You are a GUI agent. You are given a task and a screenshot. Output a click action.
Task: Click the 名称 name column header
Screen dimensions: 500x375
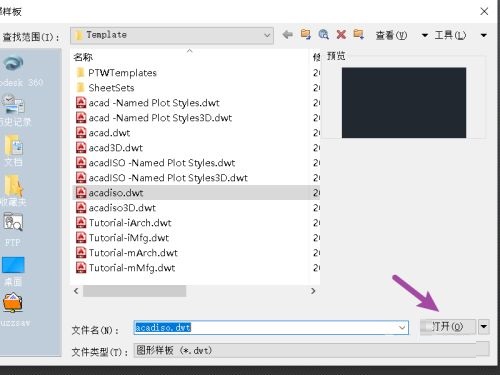click(x=83, y=57)
